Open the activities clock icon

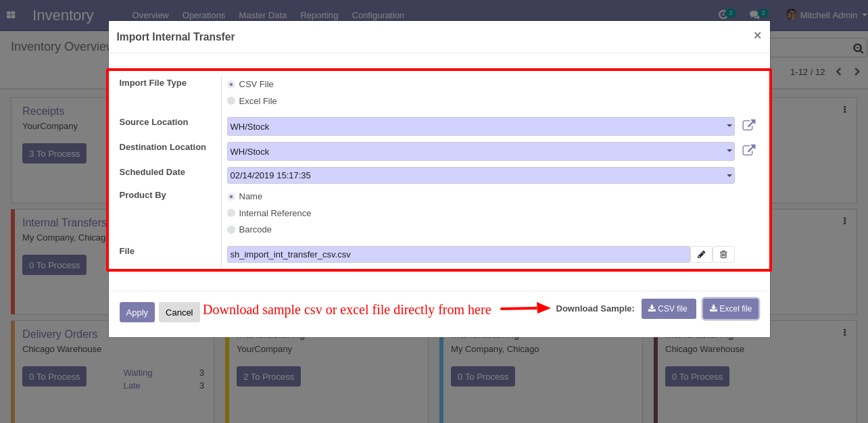tap(723, 14)
